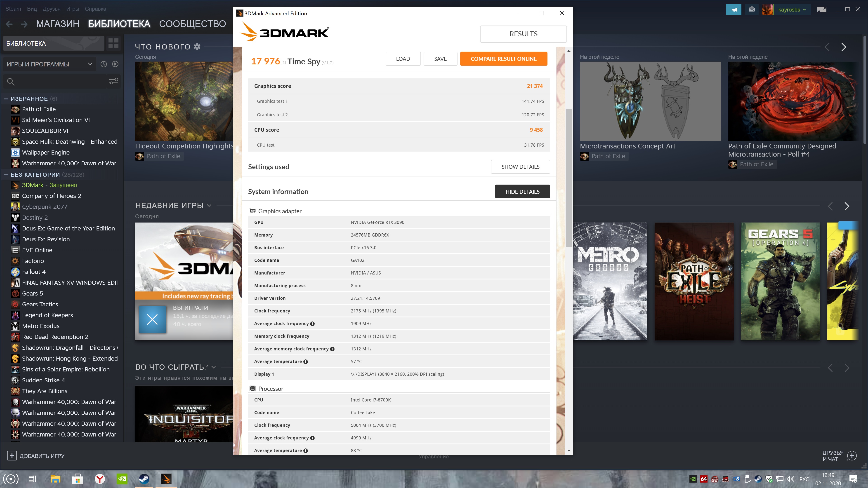Open advanced library filter settings icon
The image size is (868, 488).
pos(113,82)
